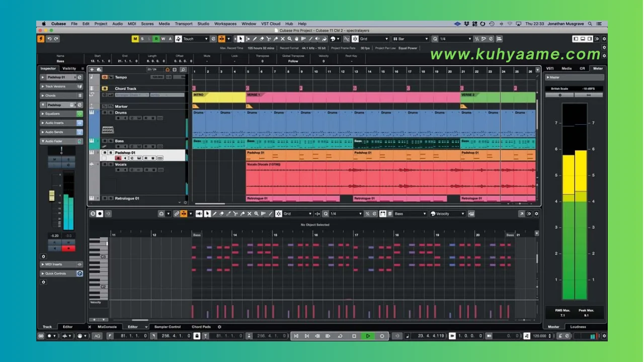Viewport: 644px width, 362px height.
Task: Click the Stop button in transport bar
Action: (354, 336)
